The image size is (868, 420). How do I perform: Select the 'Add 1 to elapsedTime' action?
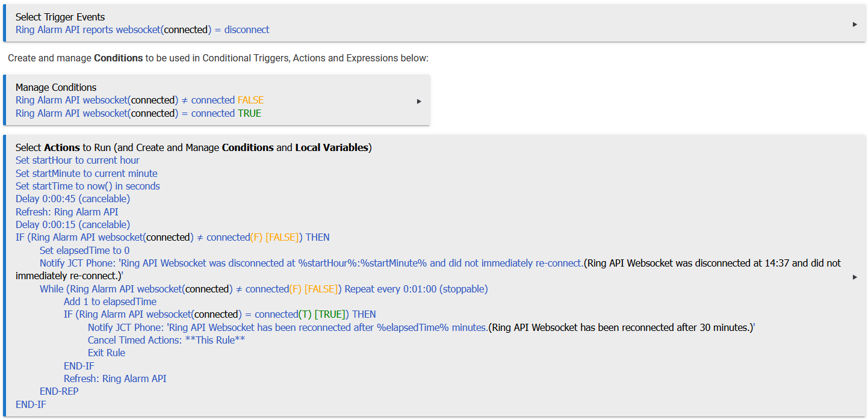point(110,301)
